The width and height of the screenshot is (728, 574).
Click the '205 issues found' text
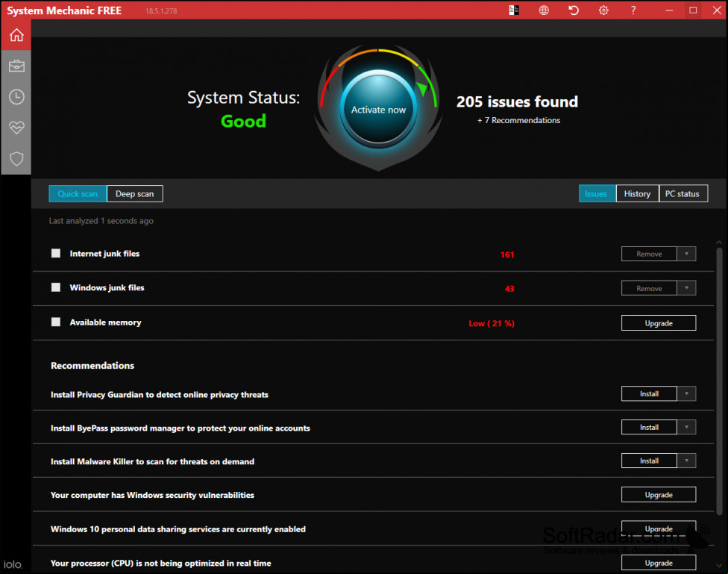tap(517, 102)
